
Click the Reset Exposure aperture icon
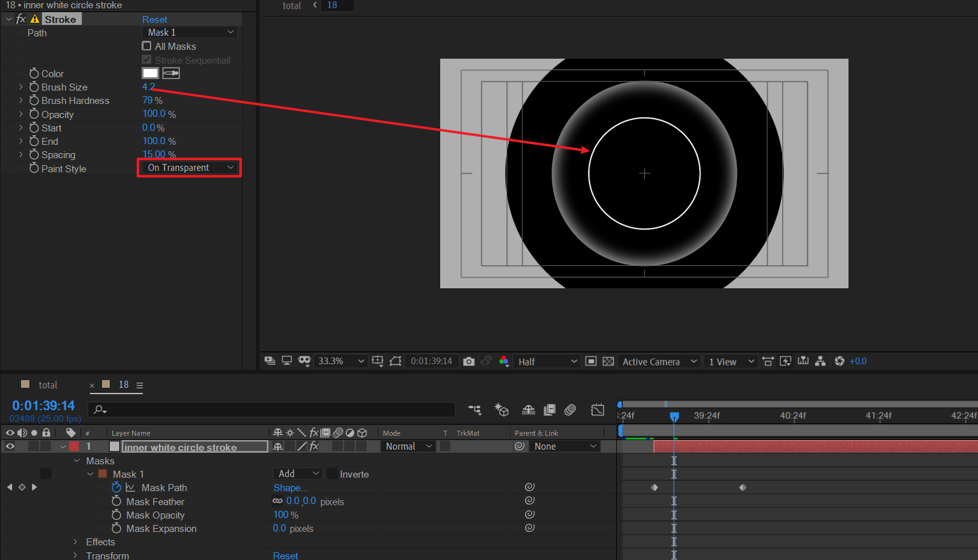click(840, 361)
